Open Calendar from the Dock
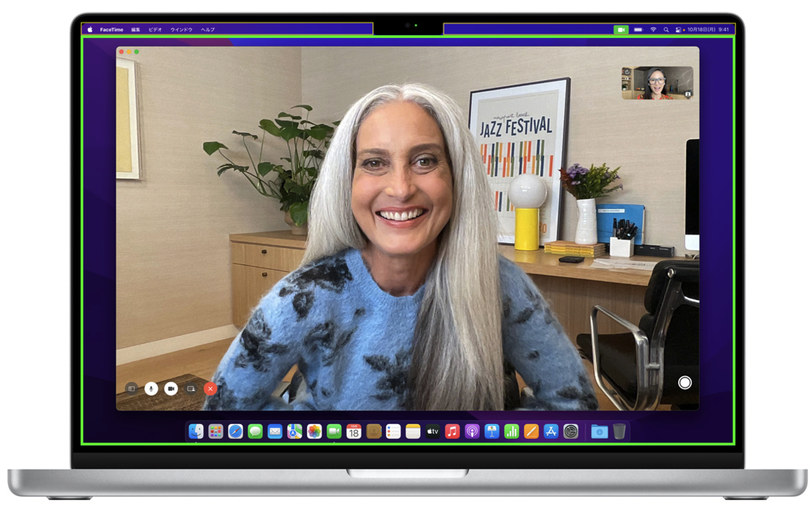Image resolution: width=812 pixels, height=510 pixels. click(x=354, y=432)
